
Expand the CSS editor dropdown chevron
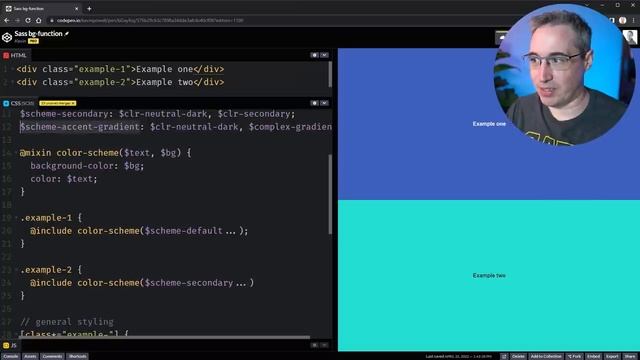[324, 103]
